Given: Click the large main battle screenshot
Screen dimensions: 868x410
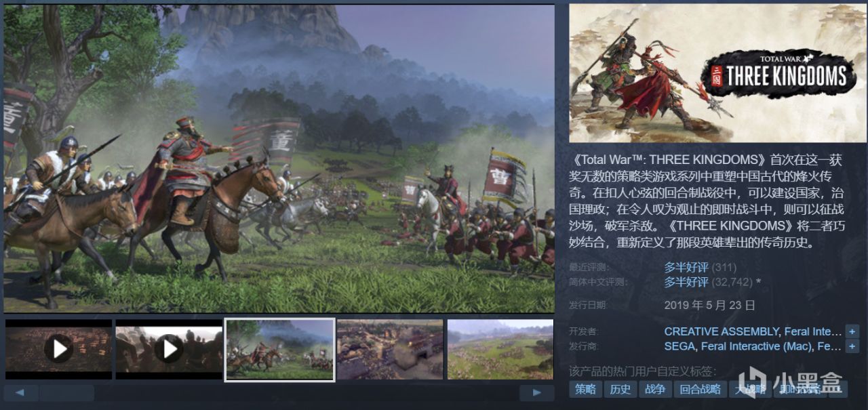Looking at the screenshot, I should pyautogui.click(x=279, y=159).
